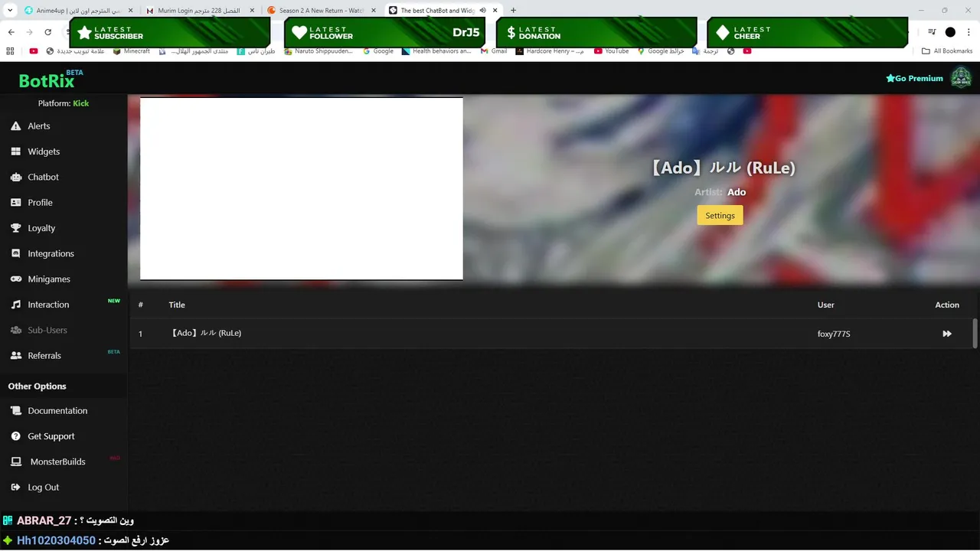Open the YouTube text bookmark
The height and width of the screenshot is (551, 980).
coord(612,51)
